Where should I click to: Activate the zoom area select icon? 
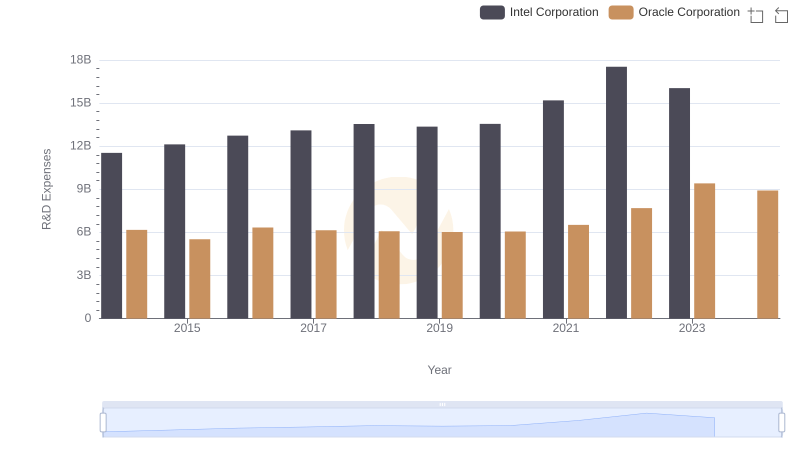[756, 15]
